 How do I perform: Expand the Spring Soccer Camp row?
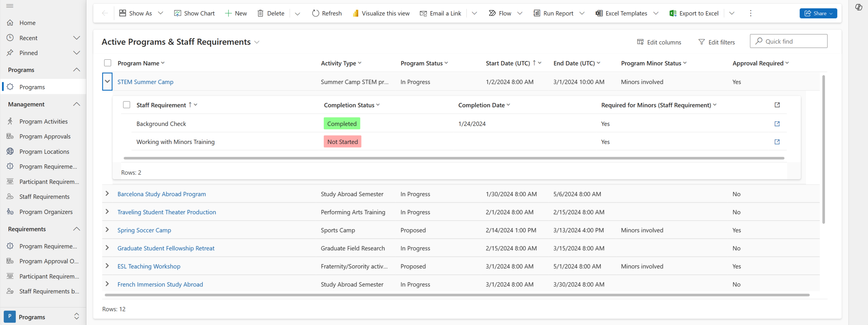coord(107,229)
